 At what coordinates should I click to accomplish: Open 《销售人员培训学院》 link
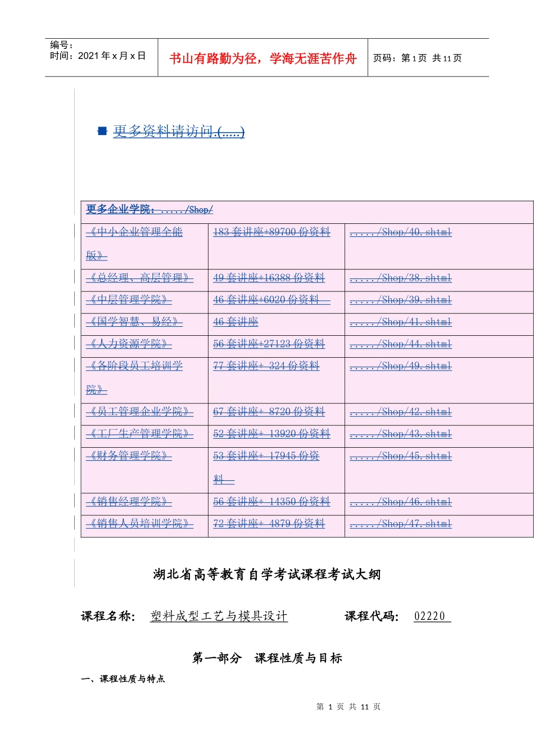pyautogui.click(x=139, y=524)
